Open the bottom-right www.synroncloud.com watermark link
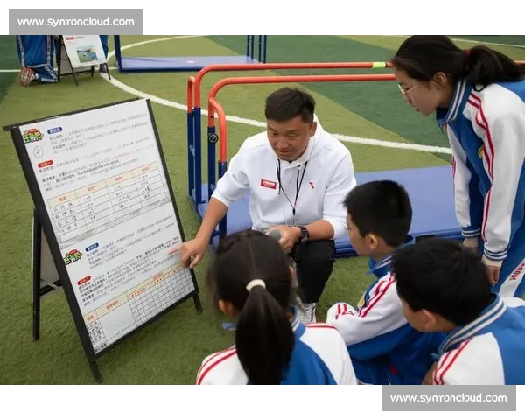The image size is (525, 420). [449, 398]
